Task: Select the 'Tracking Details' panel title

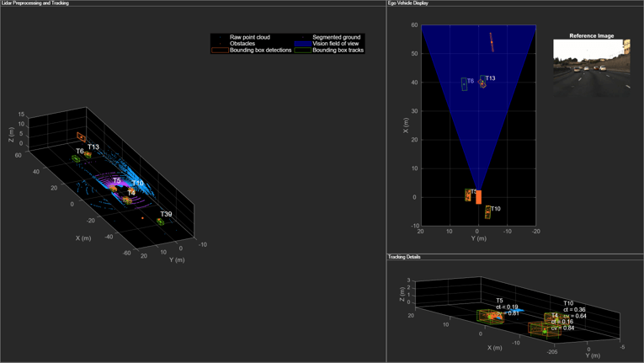Action: click(x=404, y=257)
